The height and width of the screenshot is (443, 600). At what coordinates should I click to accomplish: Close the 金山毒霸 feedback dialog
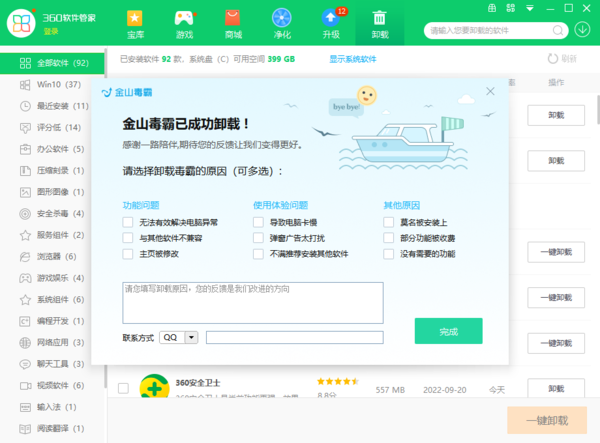(x=490, y=91)
